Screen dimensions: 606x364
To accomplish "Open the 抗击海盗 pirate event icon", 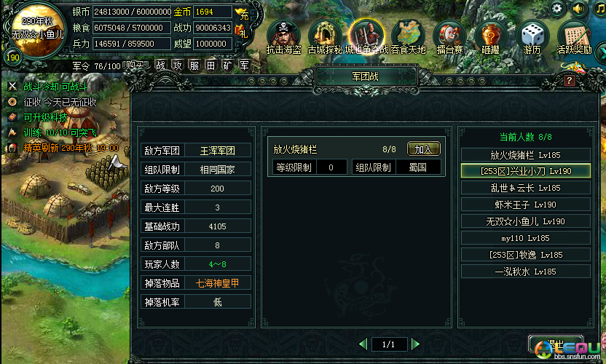I will tap(283, 37).
